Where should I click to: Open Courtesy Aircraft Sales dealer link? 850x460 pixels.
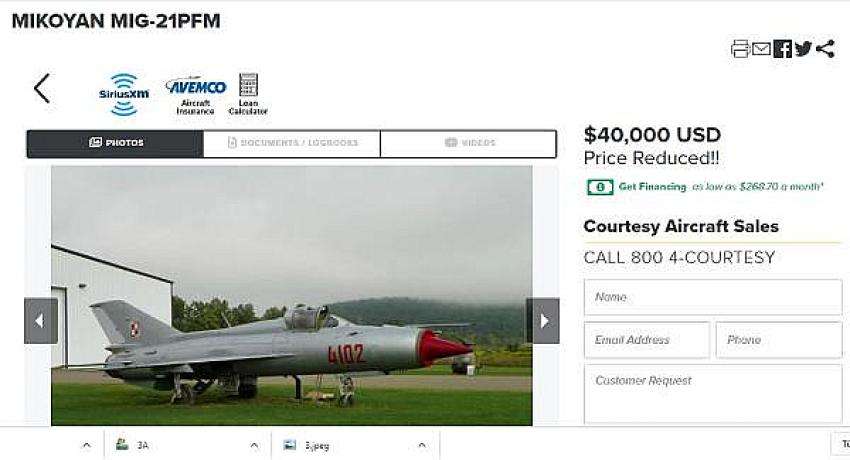tap(681, 226)
